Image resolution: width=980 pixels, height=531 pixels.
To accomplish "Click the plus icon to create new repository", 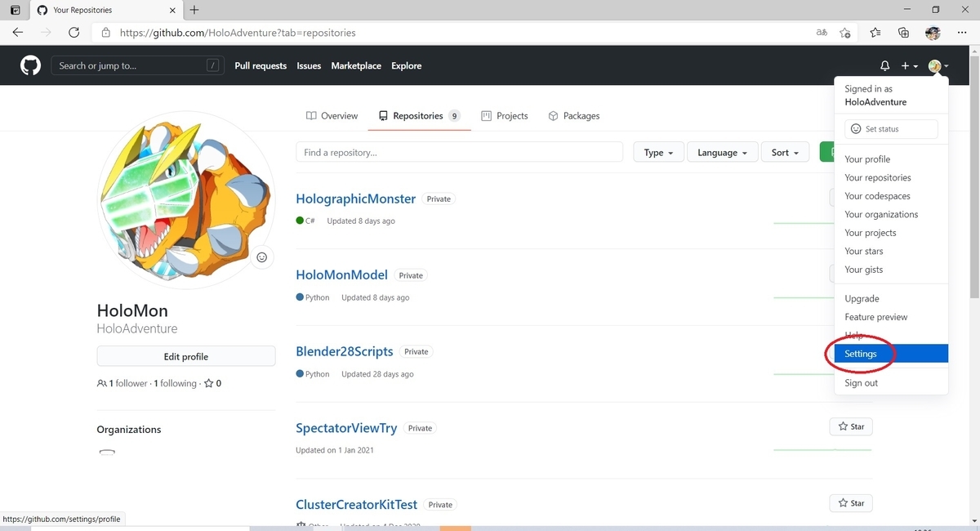I will [x=903, y=65].
